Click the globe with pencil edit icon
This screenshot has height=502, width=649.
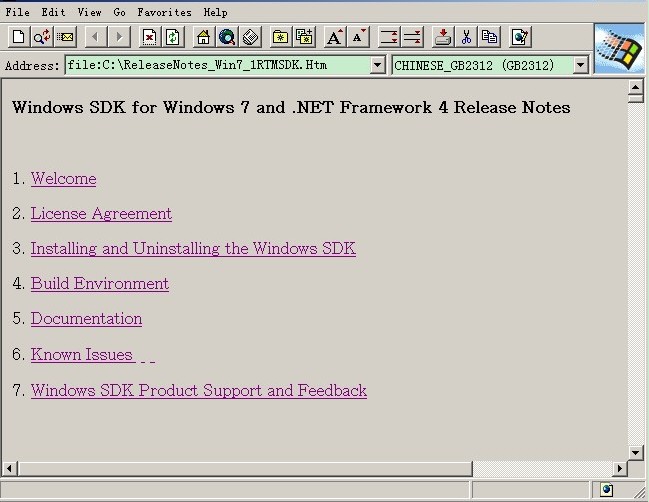click(x=520, y=37)
